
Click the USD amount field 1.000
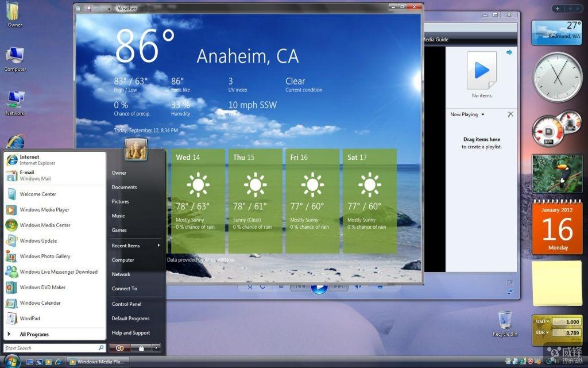pos(566,322)
